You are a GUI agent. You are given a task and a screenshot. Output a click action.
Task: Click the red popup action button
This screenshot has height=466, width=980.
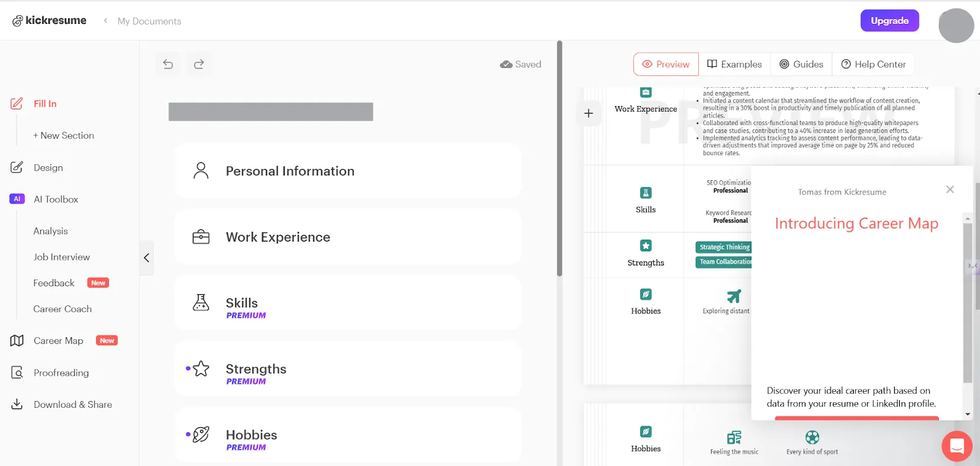click(856, 418)
